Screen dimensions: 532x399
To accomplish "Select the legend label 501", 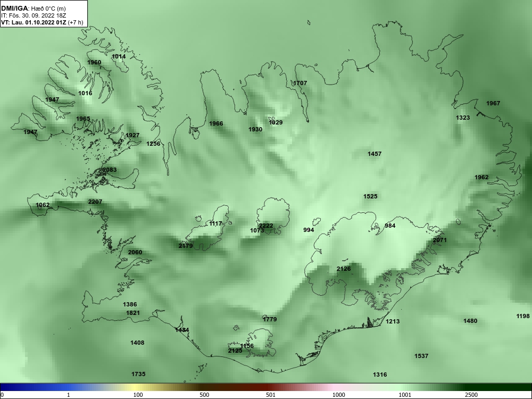I will pos(271,395).
